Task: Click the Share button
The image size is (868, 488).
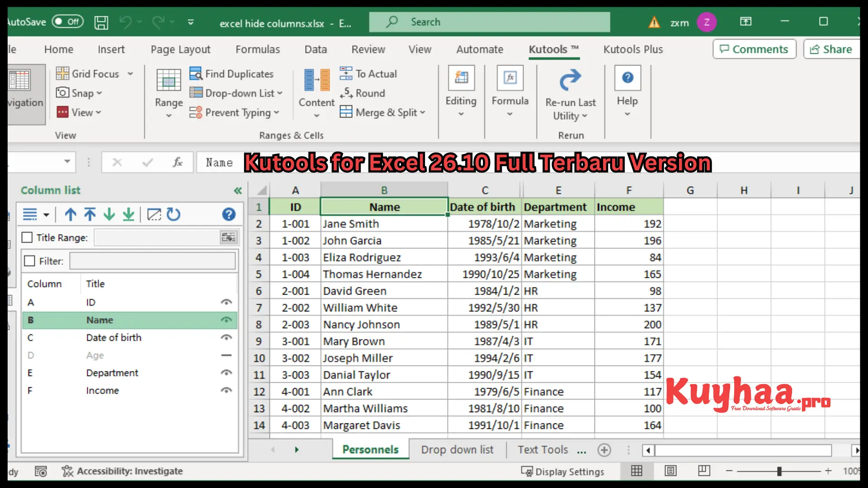Action: click(x=831, y=49)
